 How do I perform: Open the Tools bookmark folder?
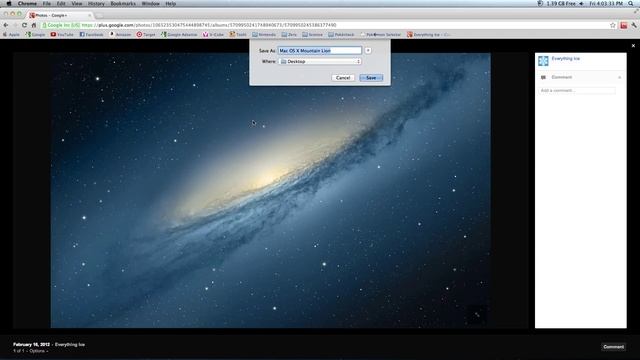pyautogui.click(x=238, y=35)
